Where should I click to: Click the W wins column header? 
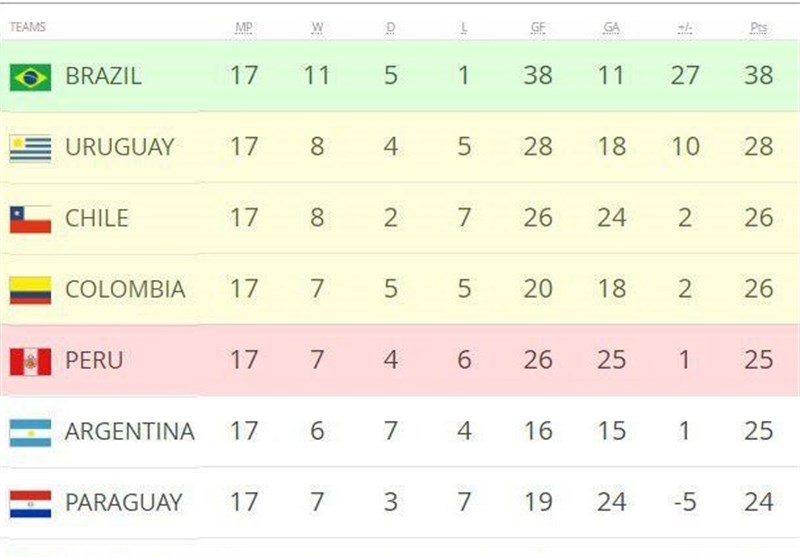pos(317,28)
